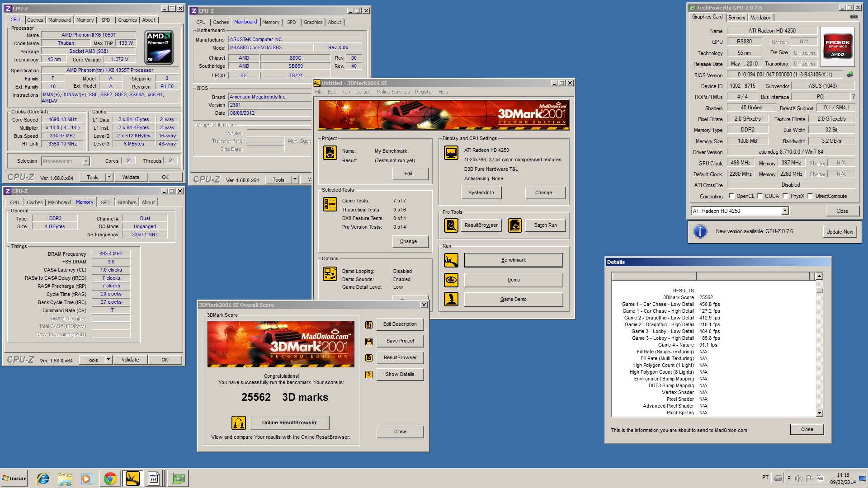Enable the CUDA checkbox in GPU-Z
Viewport: 868px width, 488px height.
click(760, 196)
